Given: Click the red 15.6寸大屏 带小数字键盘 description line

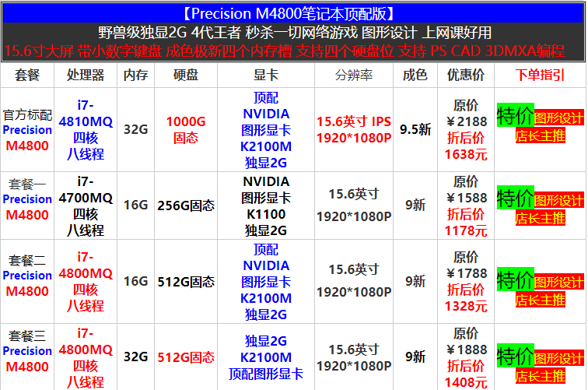Looking at the screenshot, I should pyautogui.click(x=284, y=51).
